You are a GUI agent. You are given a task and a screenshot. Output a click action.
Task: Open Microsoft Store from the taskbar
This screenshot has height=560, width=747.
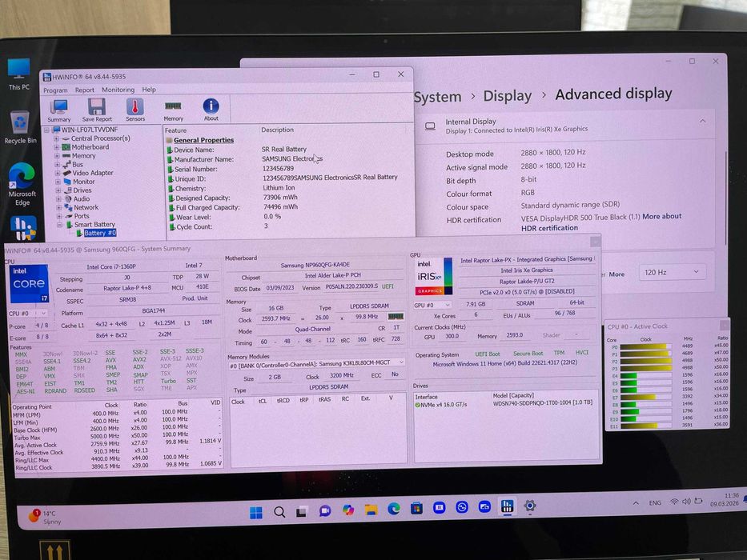416,509
